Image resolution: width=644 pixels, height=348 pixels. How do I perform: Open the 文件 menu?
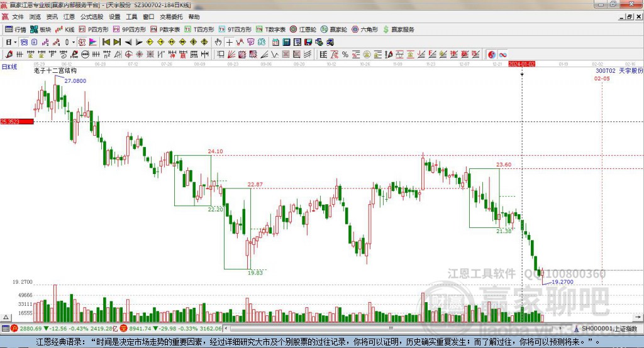pyautogui.click(x=18, y=17)
